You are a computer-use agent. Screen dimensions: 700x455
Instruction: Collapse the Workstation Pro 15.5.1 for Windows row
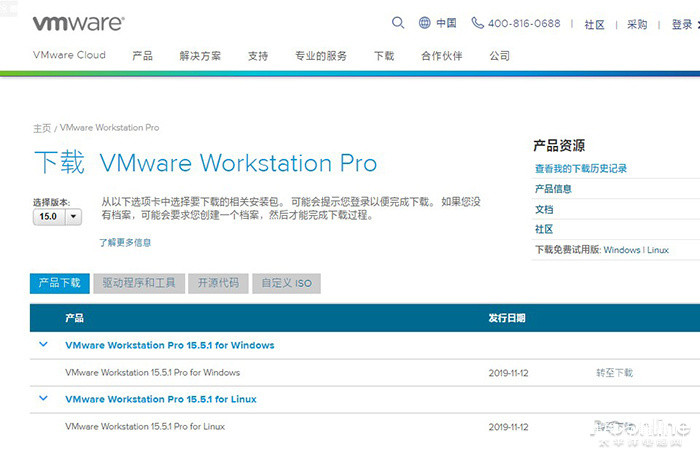[43, 344]
